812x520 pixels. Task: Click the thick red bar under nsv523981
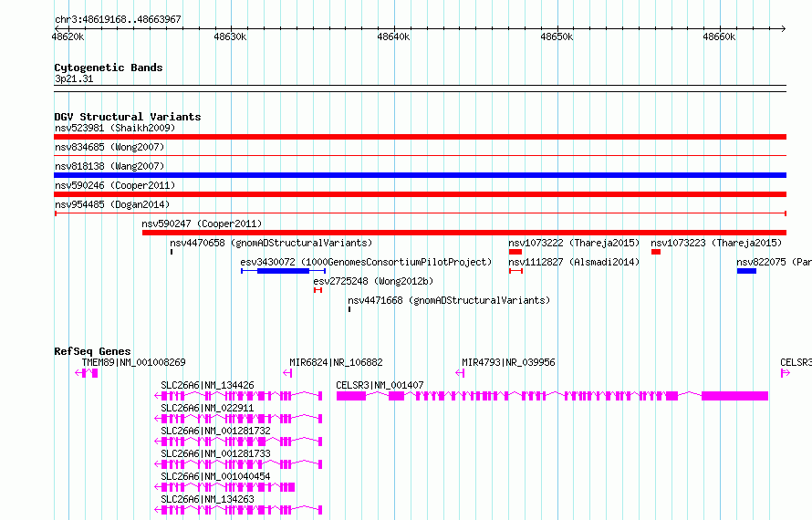420,137
